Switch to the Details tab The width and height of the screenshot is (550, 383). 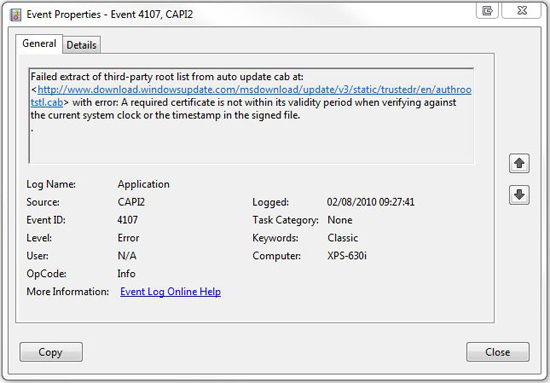(x=81, y=45)
